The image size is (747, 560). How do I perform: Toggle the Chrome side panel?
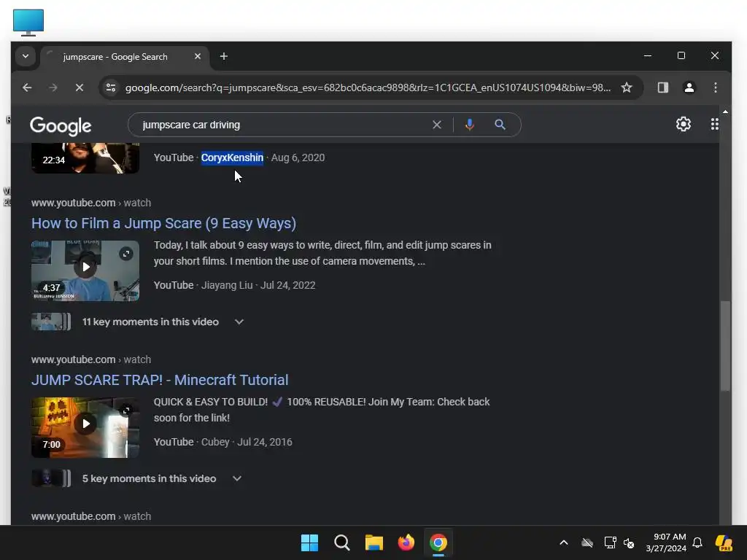point(662,87)
